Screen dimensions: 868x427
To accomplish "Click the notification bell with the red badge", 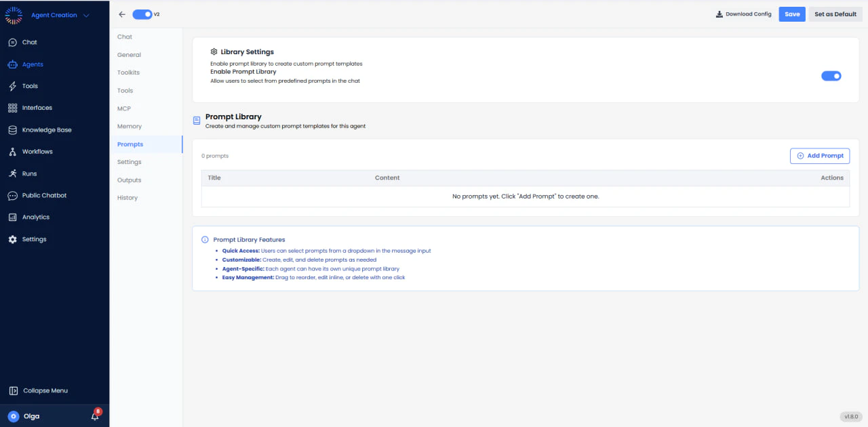I will click(x=94, y=416).
